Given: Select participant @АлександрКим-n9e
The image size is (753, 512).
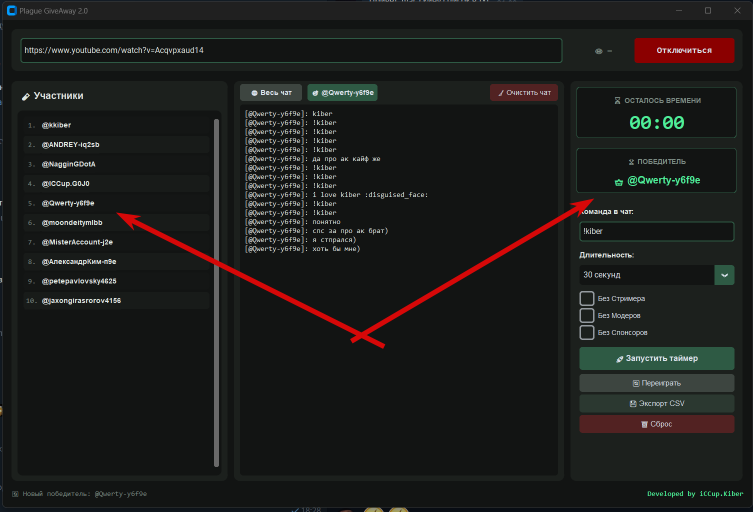Looking at the screenshot, I should tap(116, 262).
